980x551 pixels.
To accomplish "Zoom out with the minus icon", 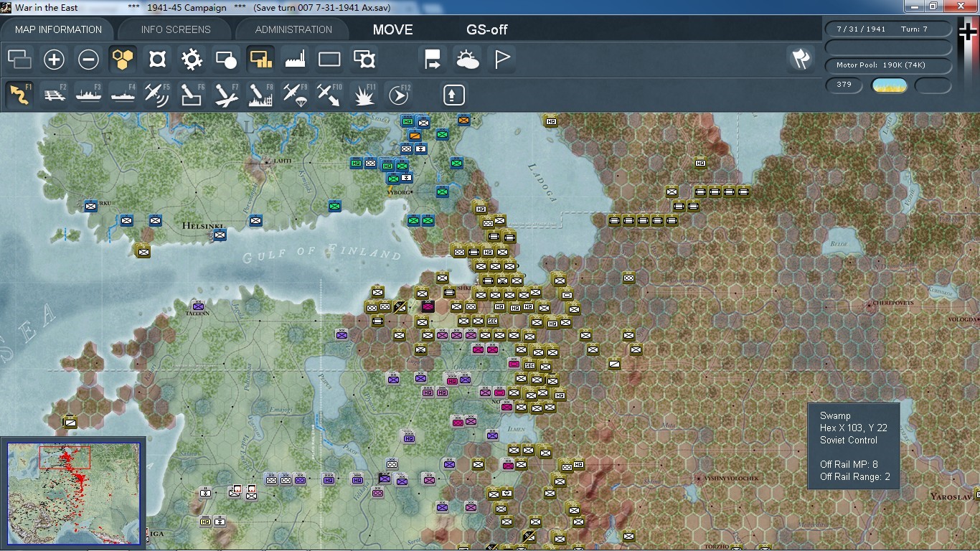I will [x=88, y=59].
